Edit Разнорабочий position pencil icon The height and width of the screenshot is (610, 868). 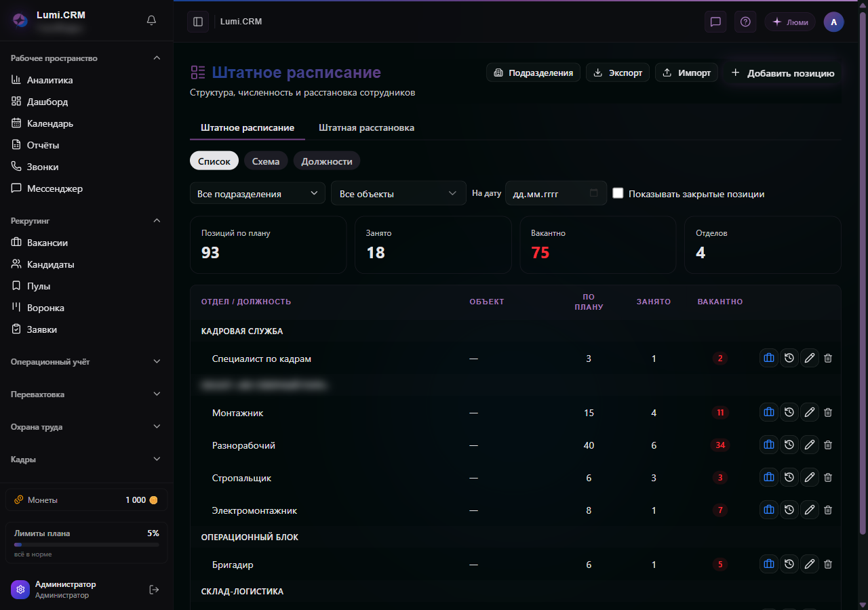point(809,445)
